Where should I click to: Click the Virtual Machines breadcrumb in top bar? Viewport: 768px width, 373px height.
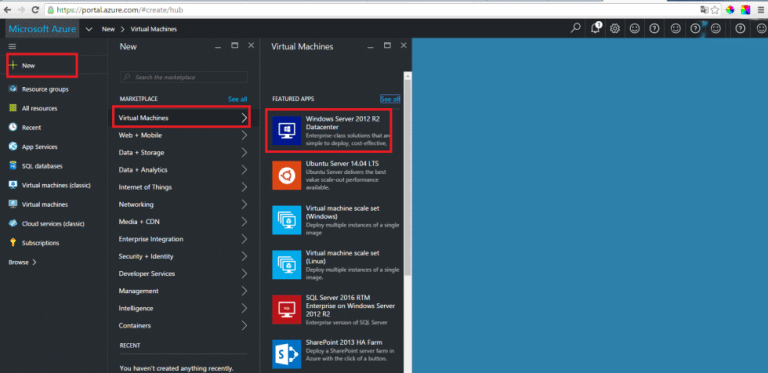click(x=154, y=29)
